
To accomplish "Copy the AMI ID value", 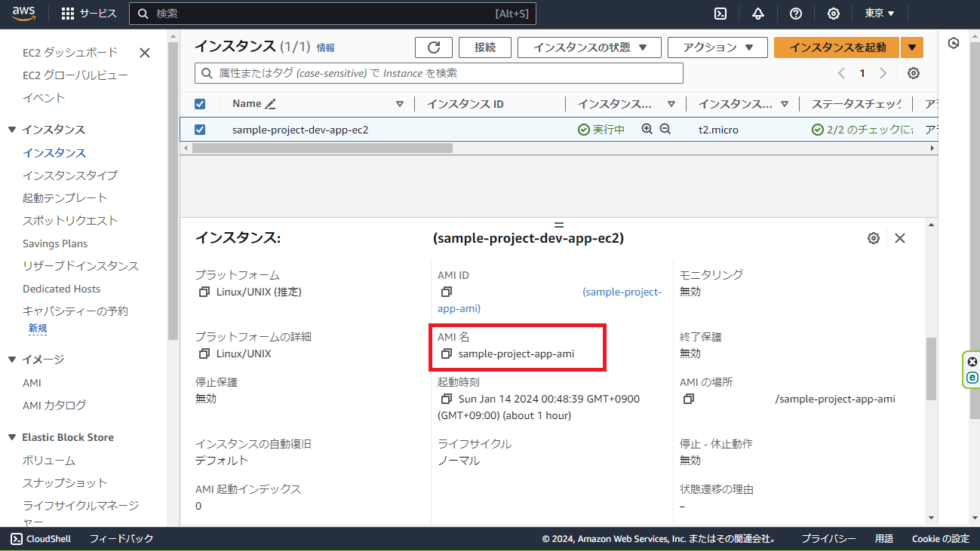I will coord(446,292).
